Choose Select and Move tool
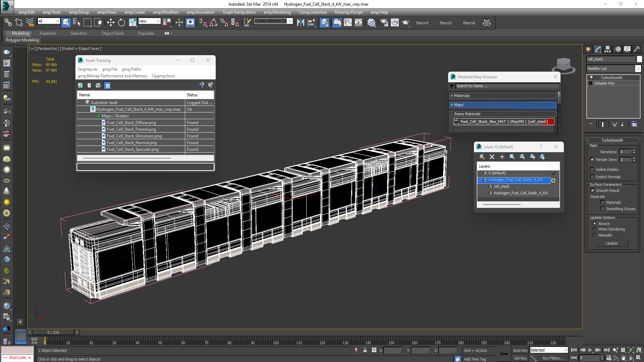This screenshot has height=362, width=644. [110, 22]
